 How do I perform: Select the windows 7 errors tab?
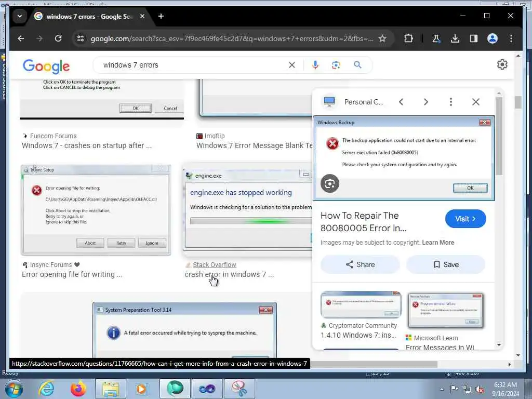click(x=89, y=16)
